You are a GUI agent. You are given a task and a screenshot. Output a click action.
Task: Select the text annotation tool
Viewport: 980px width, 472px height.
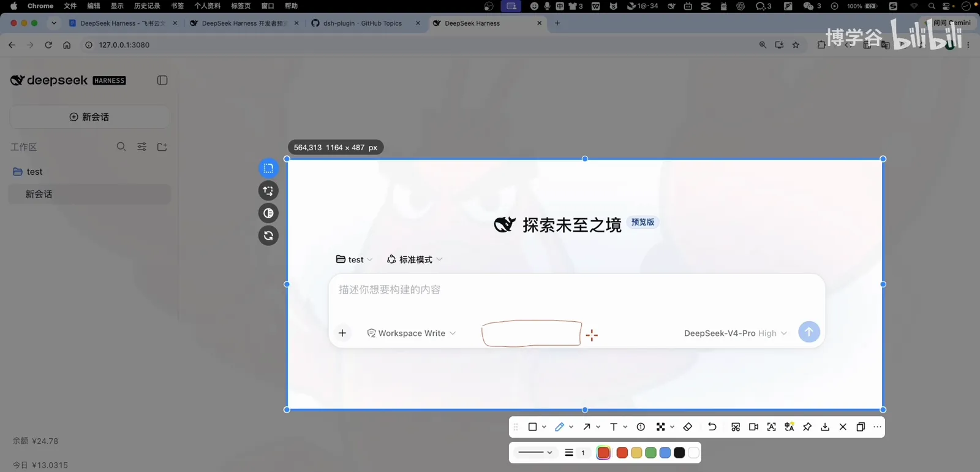coord(614,427)
